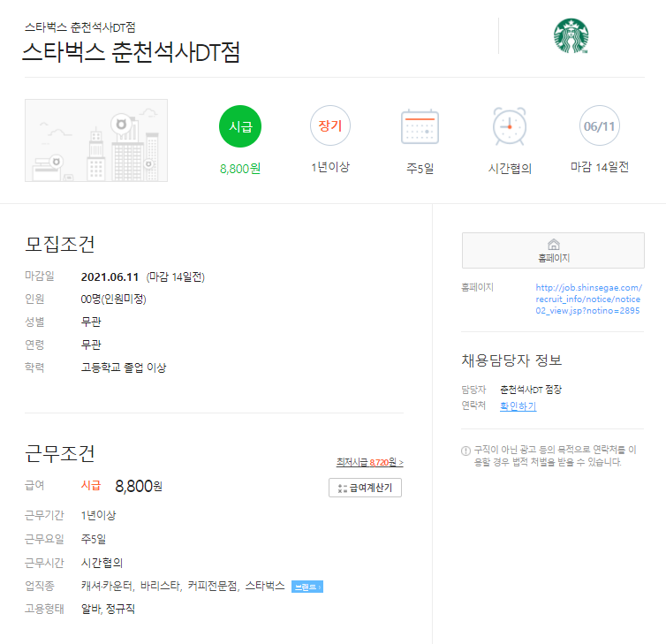Click the (마감 14일전) text beside the date
666x644 pixels.
tap(176, 277)
